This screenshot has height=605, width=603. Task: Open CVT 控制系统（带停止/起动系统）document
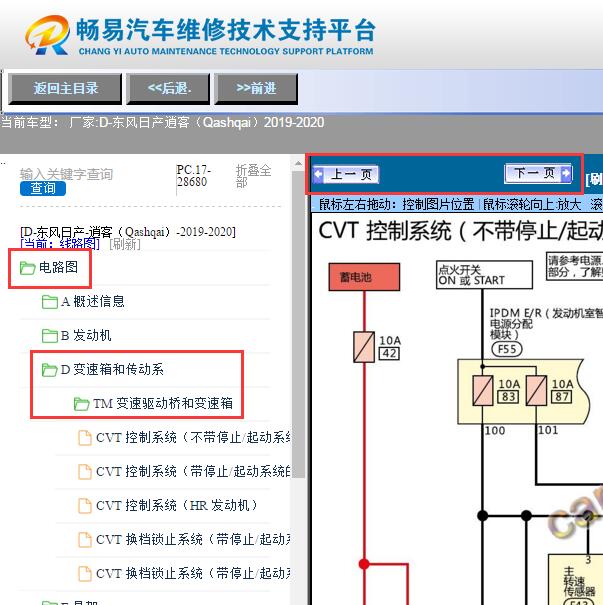click(x=193, y=471)
